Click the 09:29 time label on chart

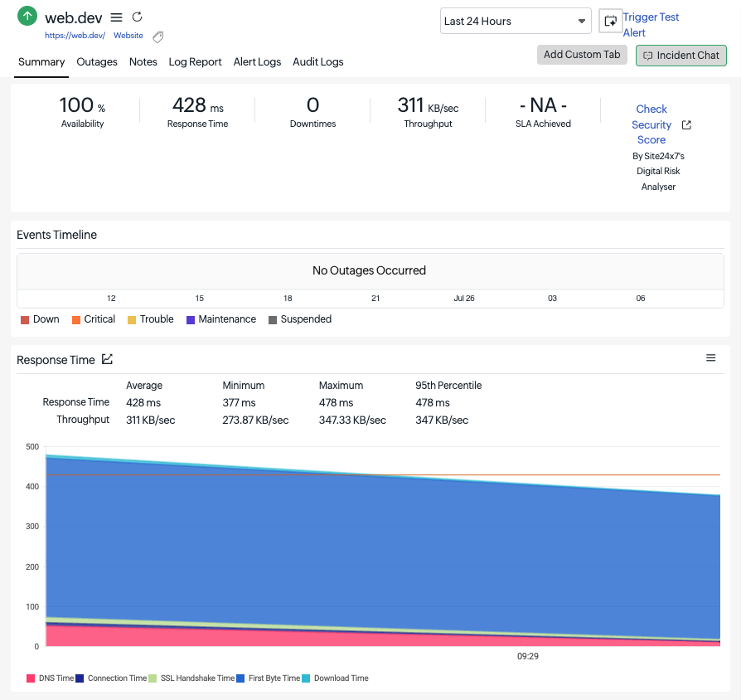(x=528, y=657)
